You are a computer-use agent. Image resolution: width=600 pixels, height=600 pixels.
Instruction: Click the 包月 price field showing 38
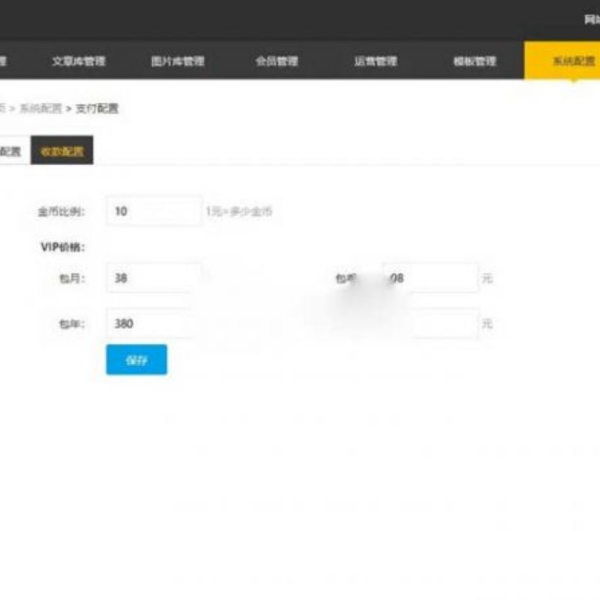tap(153, 278)
